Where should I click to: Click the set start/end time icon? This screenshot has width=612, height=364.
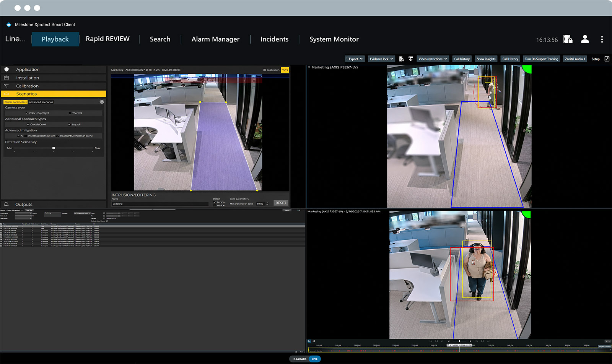coord(314,341)
